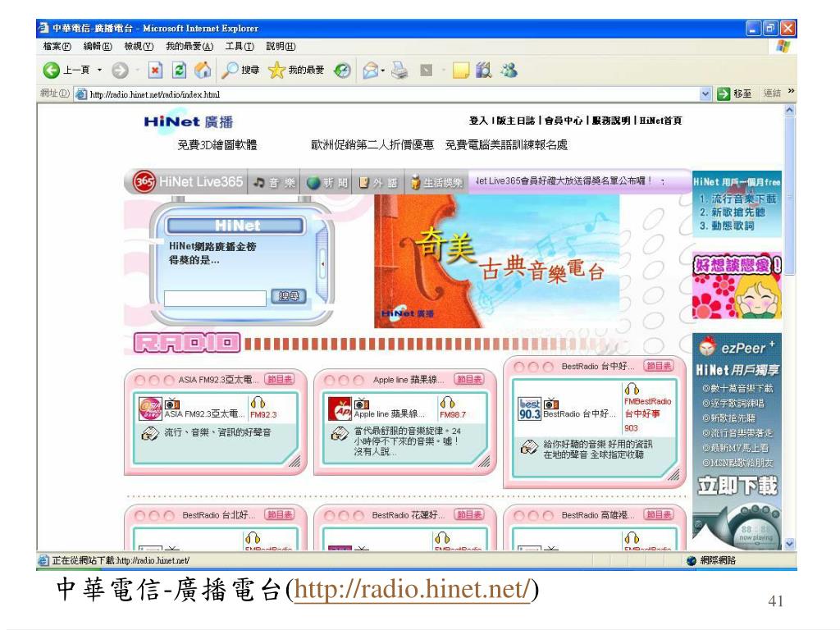840x630 pixels.
Task: Print the page with the printer icon
Action: (x=399, y=71)
